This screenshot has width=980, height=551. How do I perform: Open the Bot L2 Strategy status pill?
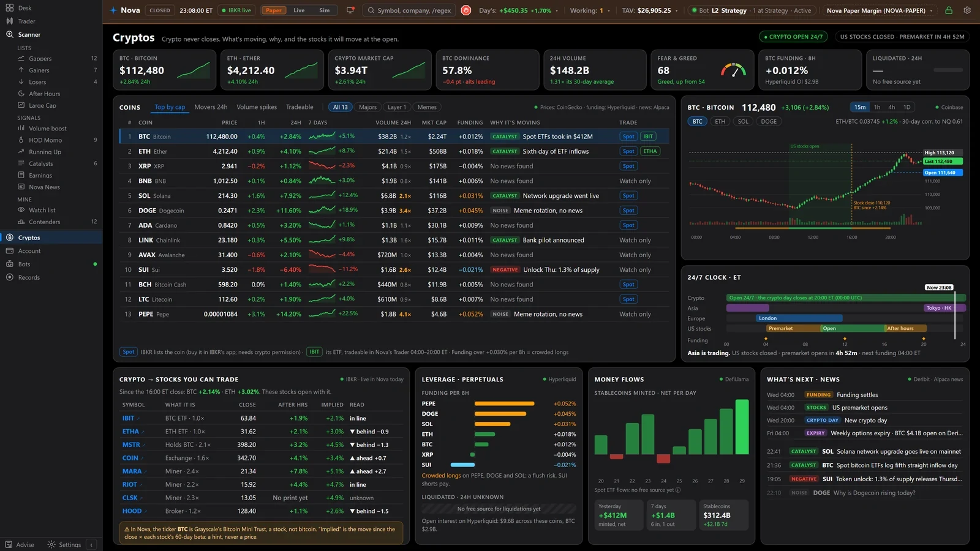point(751,10)
